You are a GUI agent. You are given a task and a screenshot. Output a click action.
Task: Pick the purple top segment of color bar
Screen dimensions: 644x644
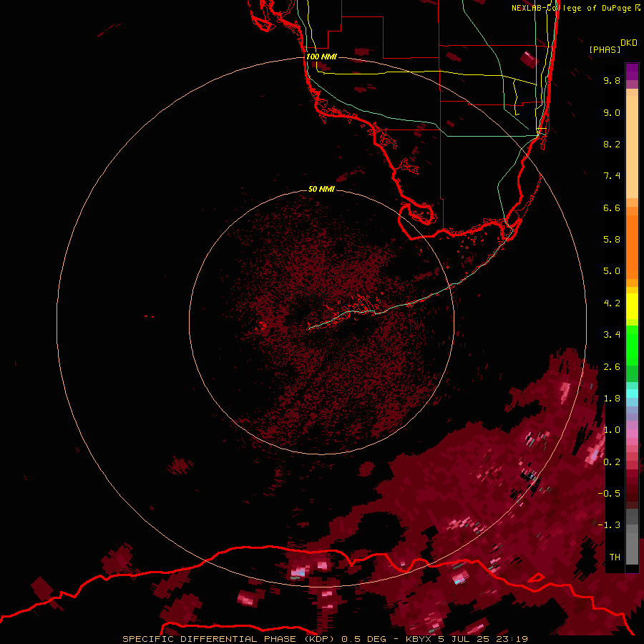pyautogui.click(x=632, y=71)
